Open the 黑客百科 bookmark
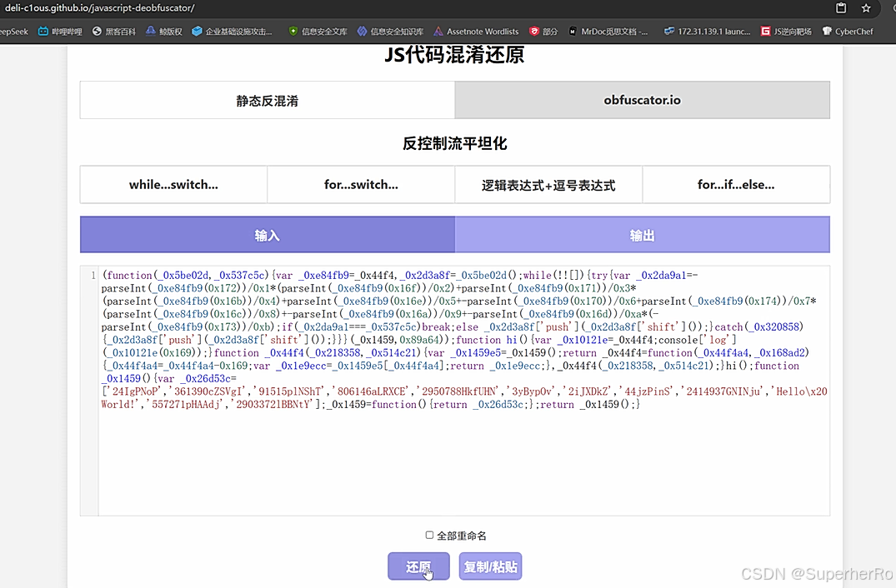 (113, 32)
